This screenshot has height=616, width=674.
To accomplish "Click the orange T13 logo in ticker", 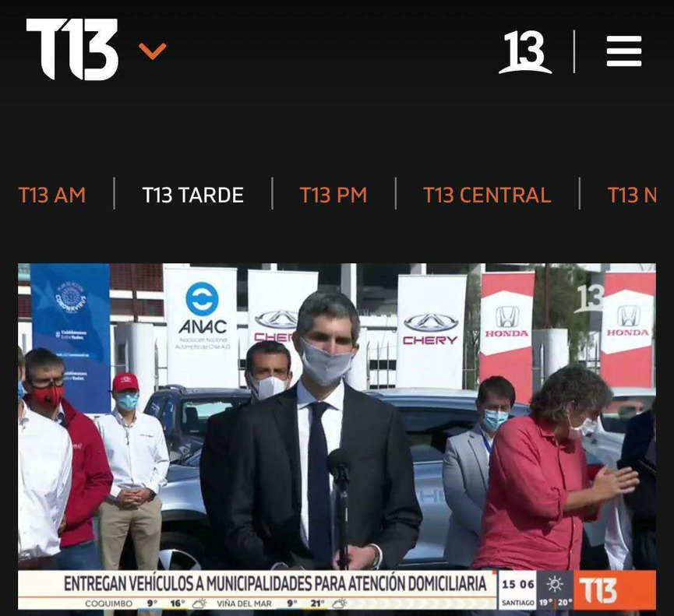I will pyautogui.click(x=614, y=590).
